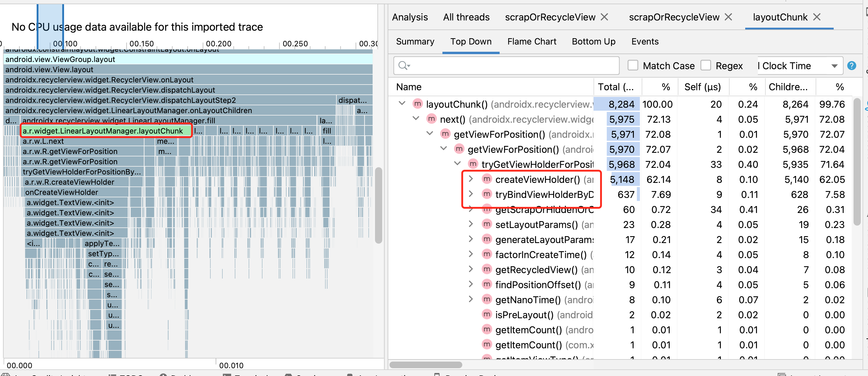Expand the createViewHolder() tree node
Screen dimensions: 868x376
click(471, 179)
